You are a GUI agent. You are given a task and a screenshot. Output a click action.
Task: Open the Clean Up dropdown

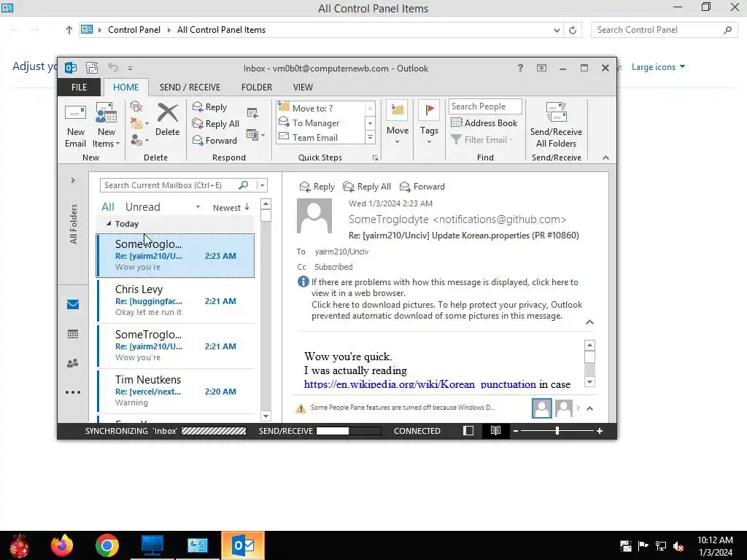tap(139, 124)
